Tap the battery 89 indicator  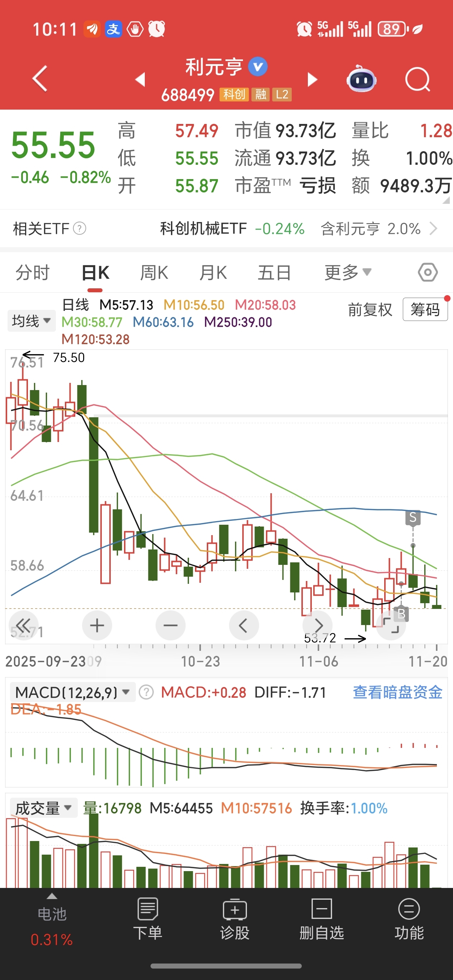click(x=393, y=29)
